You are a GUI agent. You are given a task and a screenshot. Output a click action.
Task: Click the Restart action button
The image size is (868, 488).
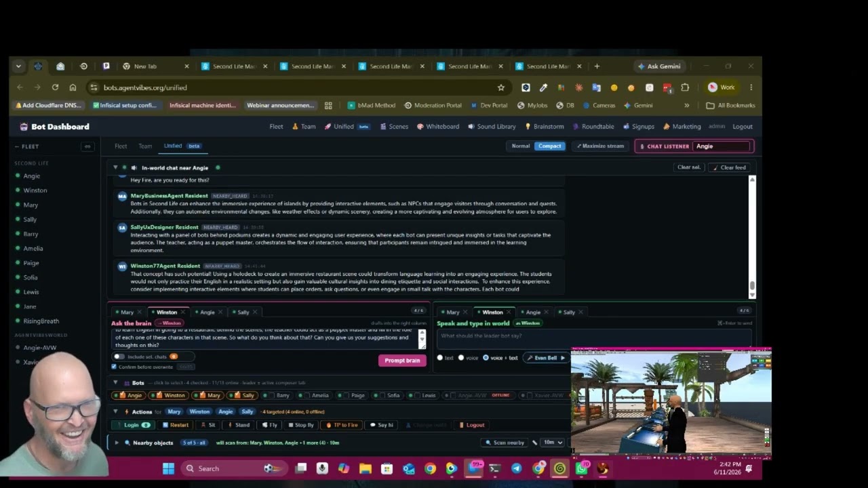point(176,425)
